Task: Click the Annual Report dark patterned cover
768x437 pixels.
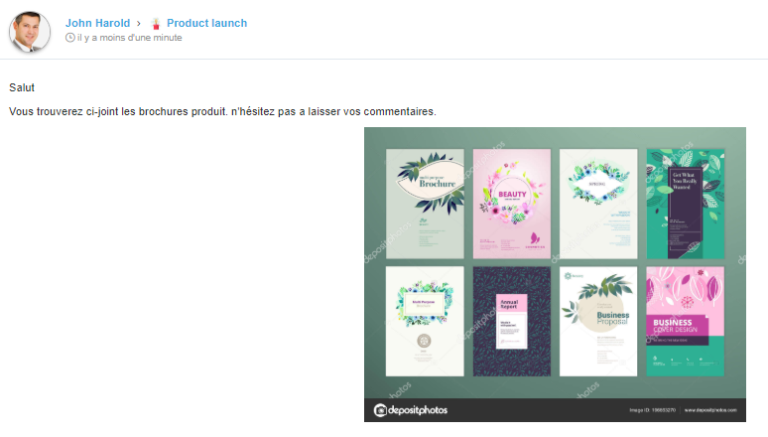Action: (511, 321)
